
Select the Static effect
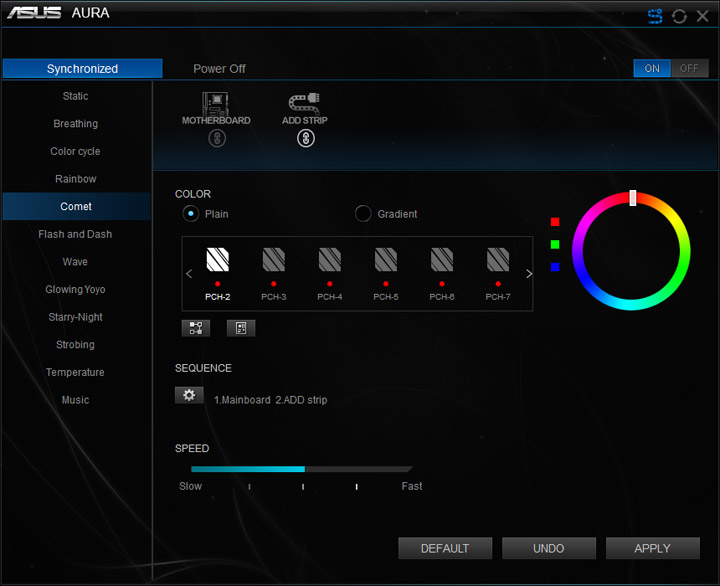point(76,96)
